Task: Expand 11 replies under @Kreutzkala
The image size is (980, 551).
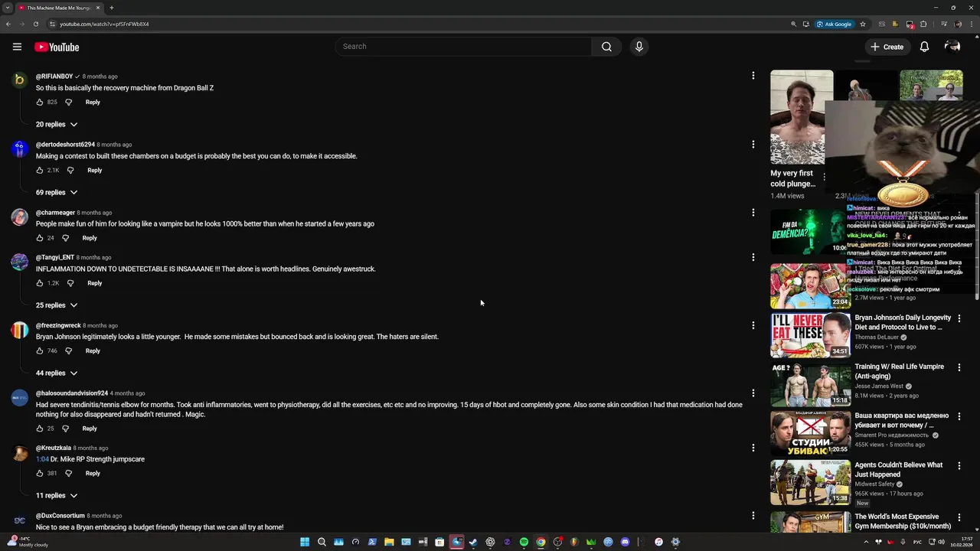Action: (x=57, y=495)
